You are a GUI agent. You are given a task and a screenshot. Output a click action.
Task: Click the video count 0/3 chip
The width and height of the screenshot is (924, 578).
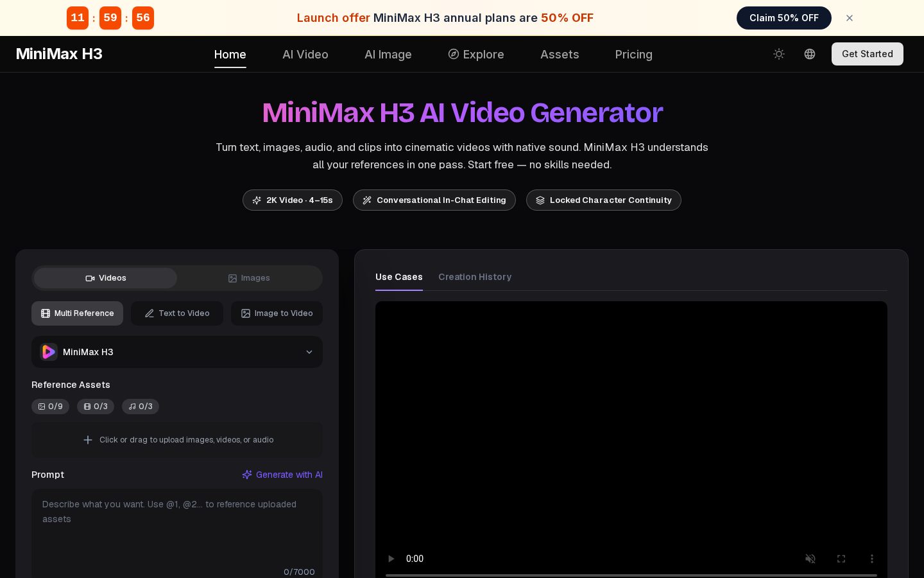coord(96,407)
